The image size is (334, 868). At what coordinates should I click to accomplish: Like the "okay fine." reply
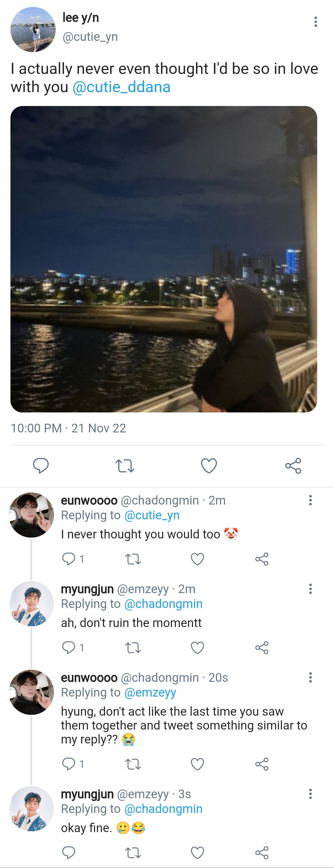[x=197, y=852]
